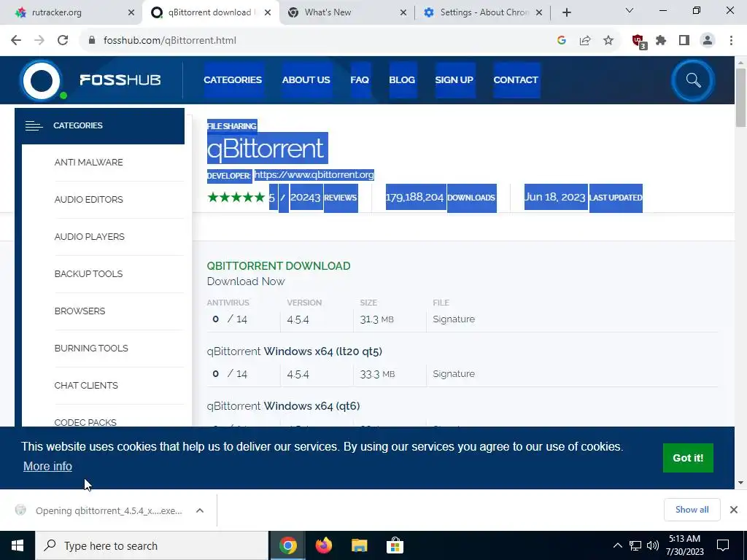Open Chrome from the taskbar
This screenshot has height=560, width=747.
point(287,545)
